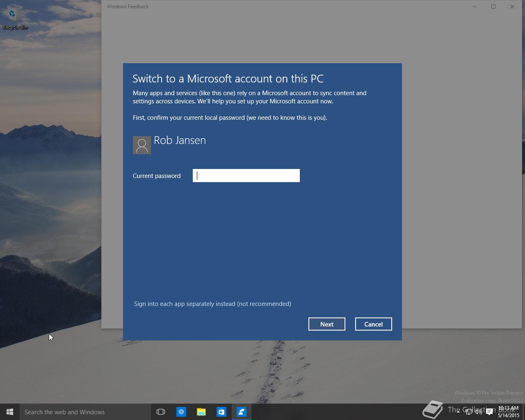Click the Next button
Screen dimensions: 525x420
point(327,324)
